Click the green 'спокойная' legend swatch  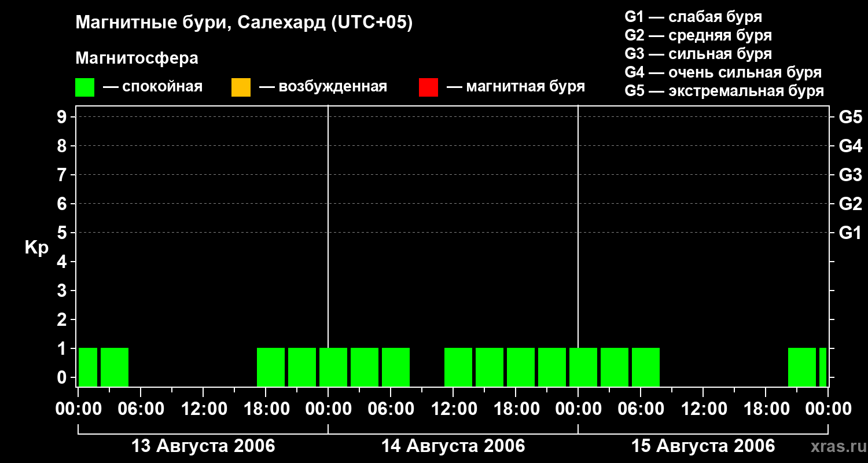[84, 87]
